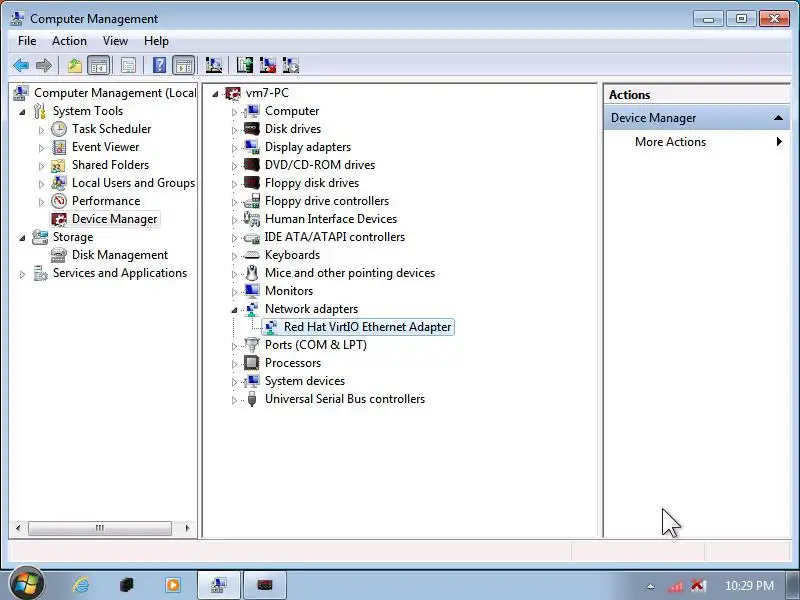Collapse the vm7-PC root node
Screen dimensions: 800x600
(215, 94)
